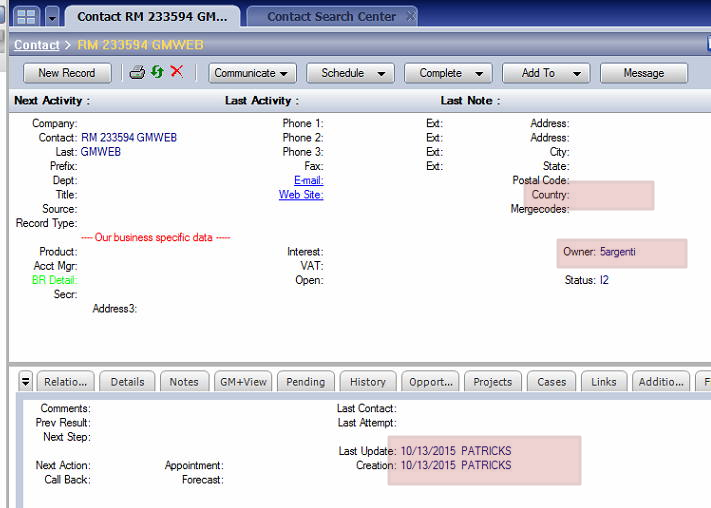Expand the Complete dropdown button

[447, 73]
